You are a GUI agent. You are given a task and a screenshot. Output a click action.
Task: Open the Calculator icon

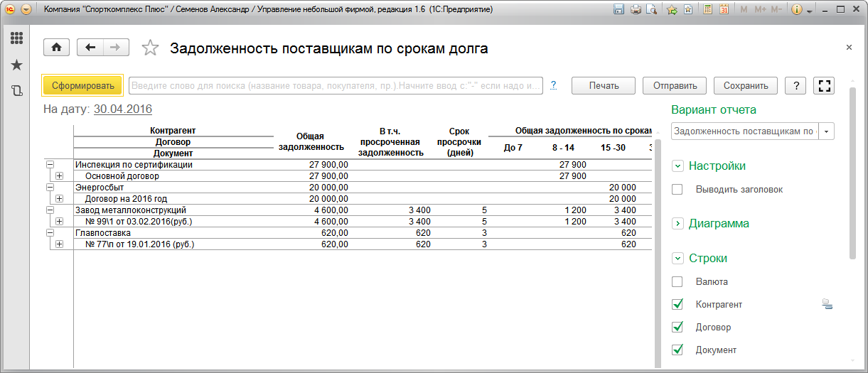pyautogui.click(x=707, y=10)
